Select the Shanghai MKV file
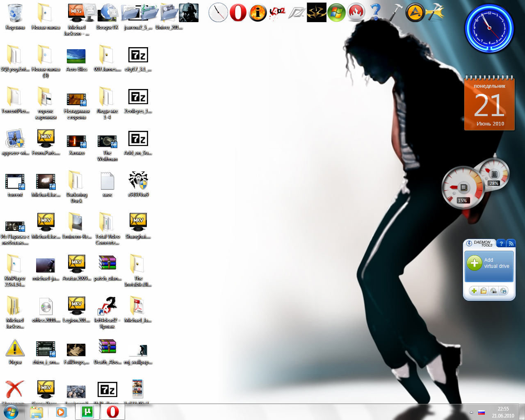The image size is (525, 420). point(138,226)
